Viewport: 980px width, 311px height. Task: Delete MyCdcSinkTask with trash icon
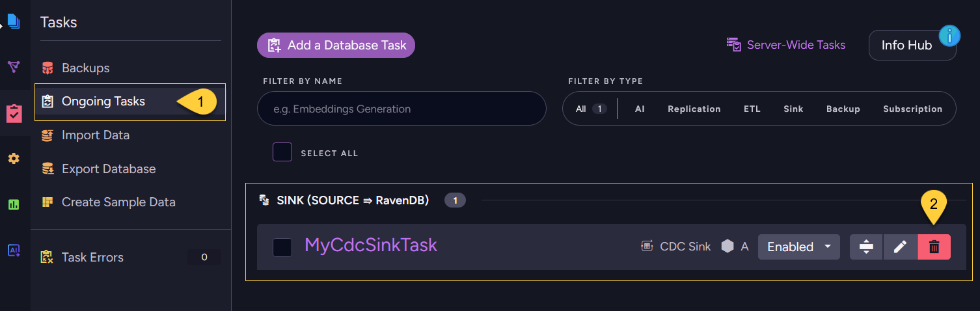[x=934, y=247]
